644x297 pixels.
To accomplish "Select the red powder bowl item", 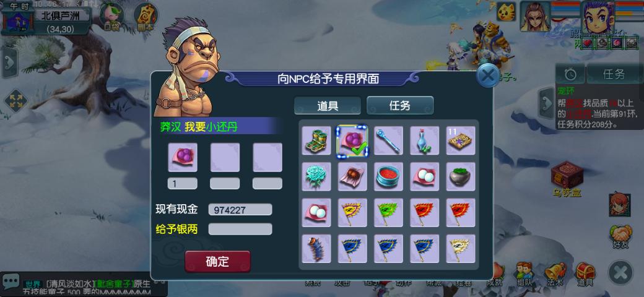I will point(388,177).
